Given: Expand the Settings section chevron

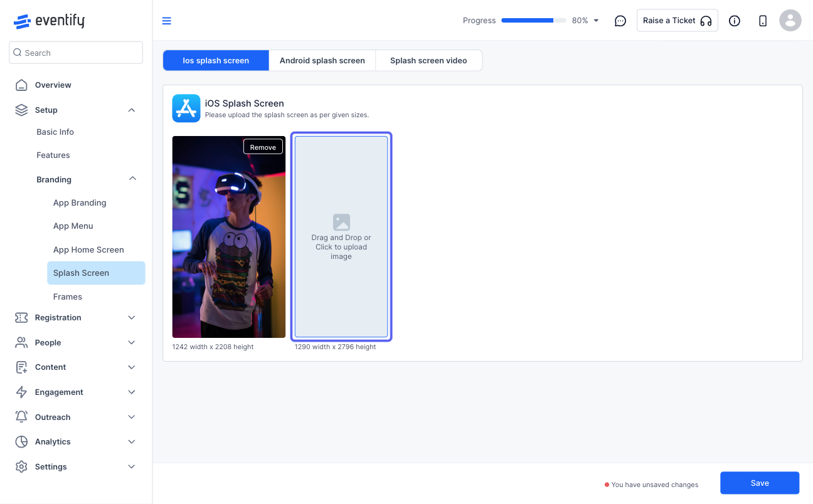Looking at the screenshot, I should tap(132, 467).
